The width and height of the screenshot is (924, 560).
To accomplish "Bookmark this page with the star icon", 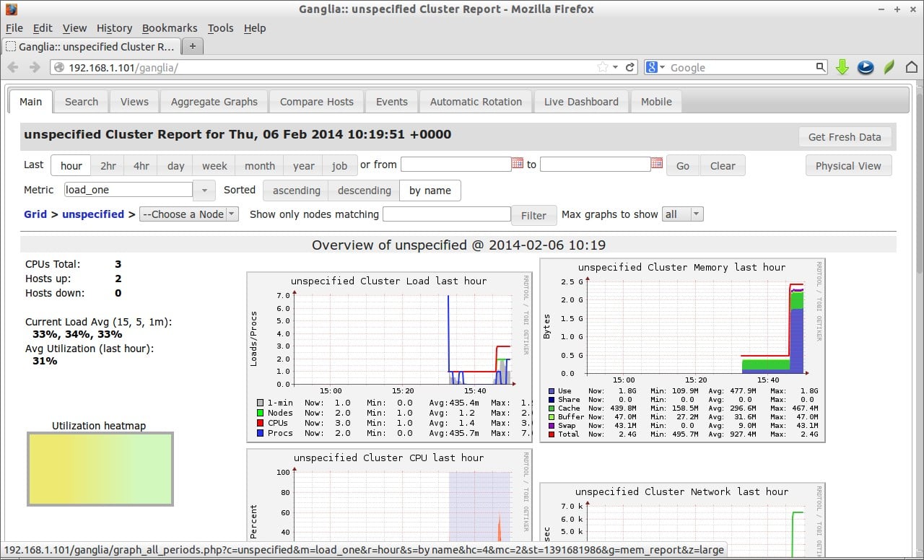I will pos(603,67).
